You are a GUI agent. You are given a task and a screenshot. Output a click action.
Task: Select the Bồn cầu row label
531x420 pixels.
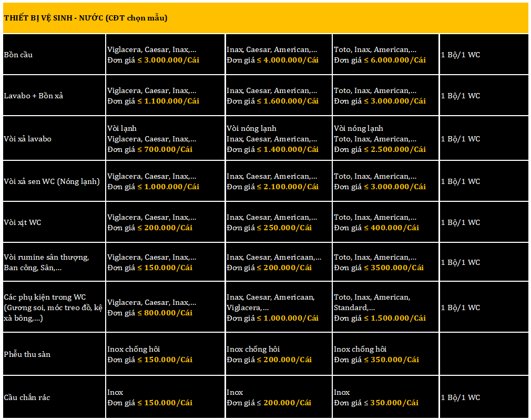[x=18, y=55]
